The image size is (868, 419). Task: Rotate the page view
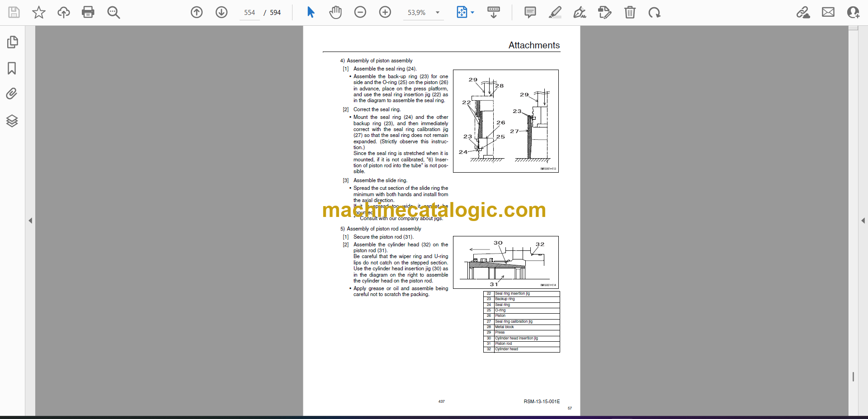tap(654, 12)
